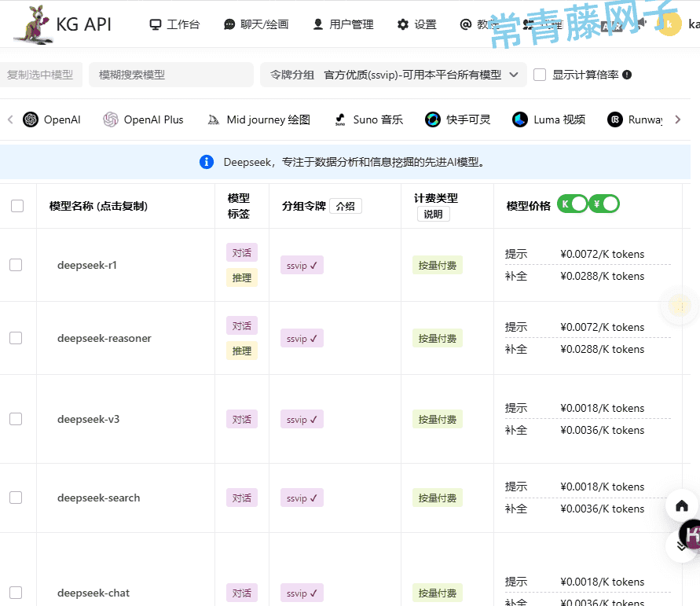Copy model name deepseek-r1
Image resolution: width=700 pixels, height=606 pixels.
coord(87,265)
